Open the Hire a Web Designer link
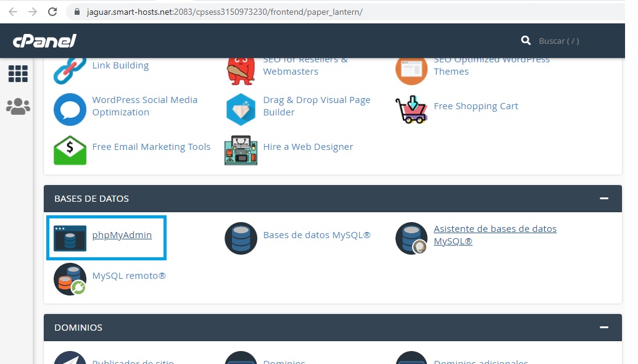The image size is (638, 364). 308,147
